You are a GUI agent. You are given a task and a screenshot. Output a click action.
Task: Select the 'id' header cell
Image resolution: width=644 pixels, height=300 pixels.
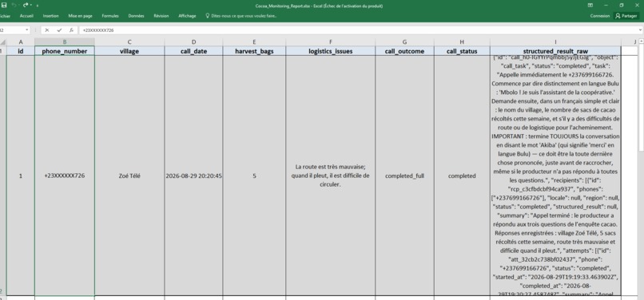21,51
